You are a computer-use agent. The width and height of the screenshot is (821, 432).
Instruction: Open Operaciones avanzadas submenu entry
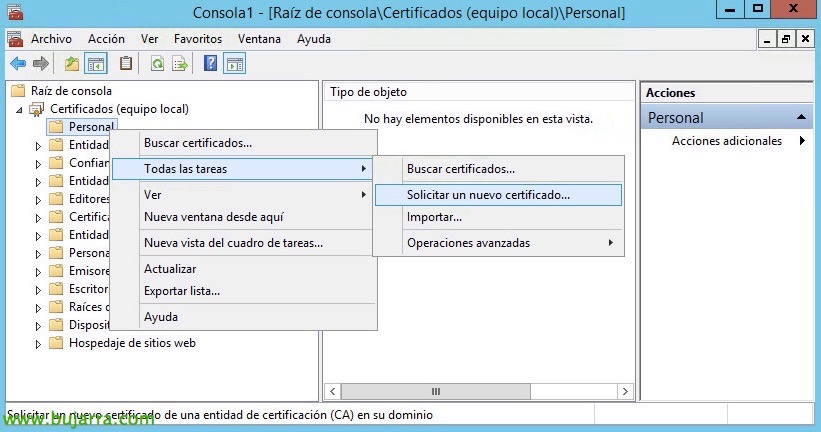point(498,243)
